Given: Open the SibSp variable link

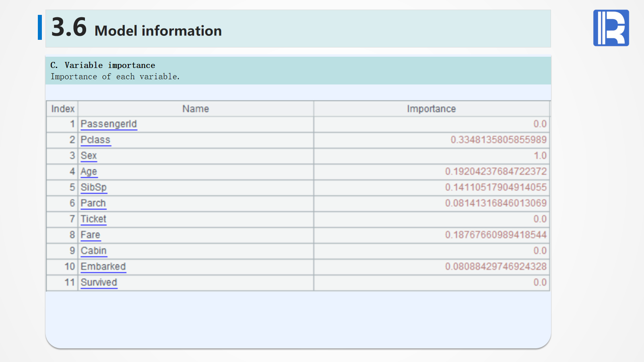Looking at the screenshot, I should (93, 187).
